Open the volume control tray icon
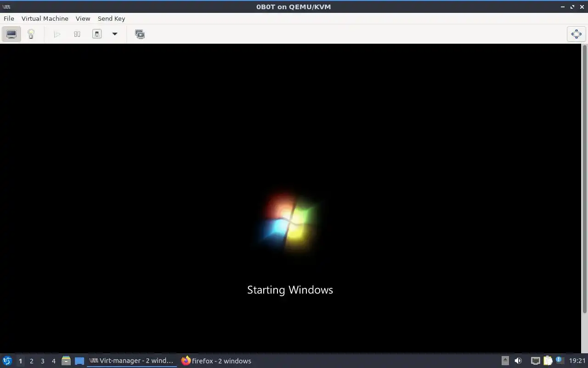 click(x=518, y=361)
